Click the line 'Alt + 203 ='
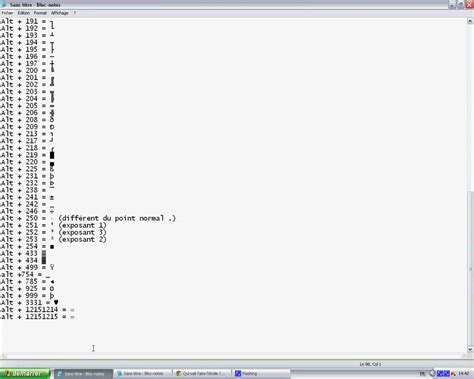 point(27,92)
